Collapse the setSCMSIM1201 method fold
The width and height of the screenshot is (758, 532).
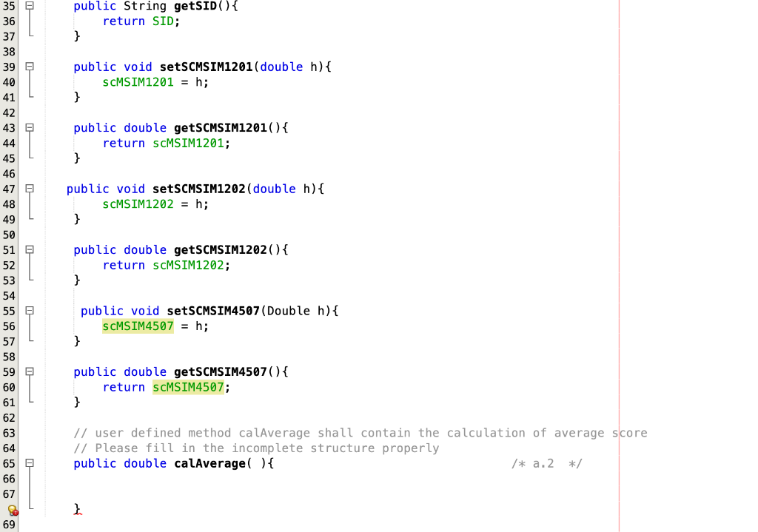click(x=29, y=67)
